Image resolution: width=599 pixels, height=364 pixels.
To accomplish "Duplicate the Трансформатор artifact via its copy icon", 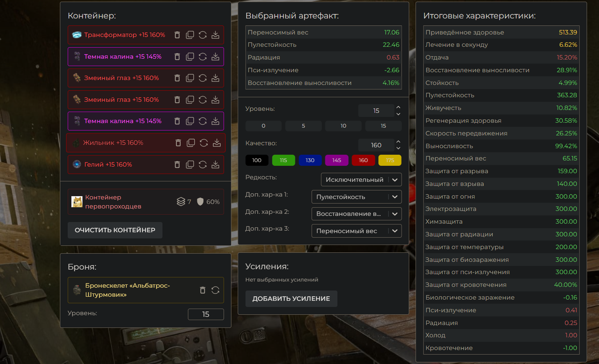I will click(x=190, y=35).
